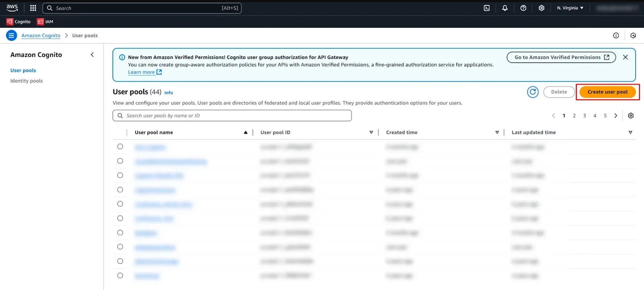Viewport: 644px width, 290px height.
Task: Open the Cognito shortcut in favorites bar
Action: (x=19, y=22)
